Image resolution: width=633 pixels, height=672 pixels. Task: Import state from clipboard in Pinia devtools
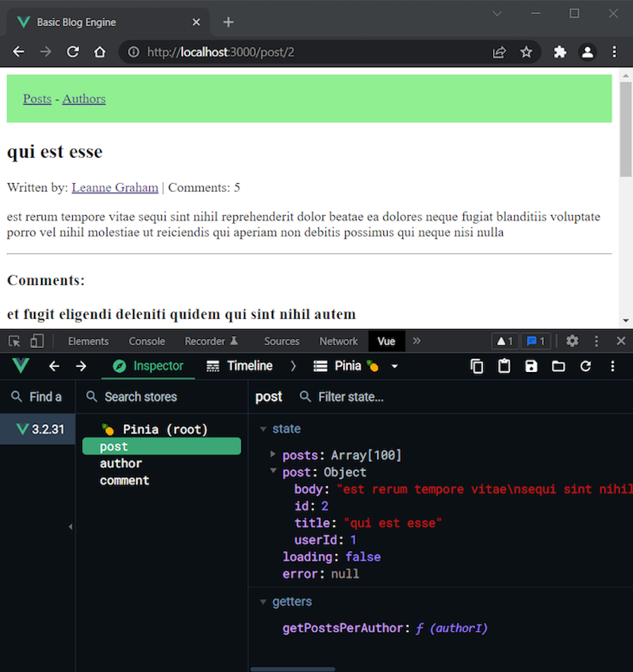coord(505,366)
